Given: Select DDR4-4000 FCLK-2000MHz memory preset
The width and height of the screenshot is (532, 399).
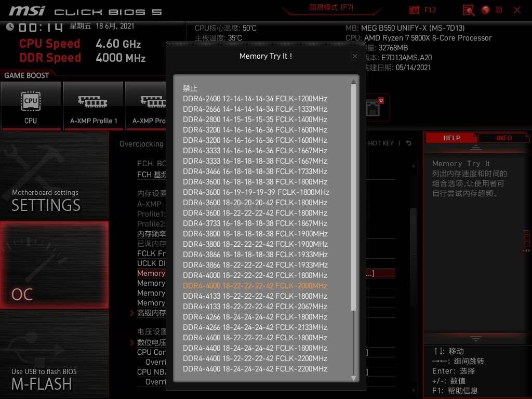Looking at the screenshot, I should 256,285.
